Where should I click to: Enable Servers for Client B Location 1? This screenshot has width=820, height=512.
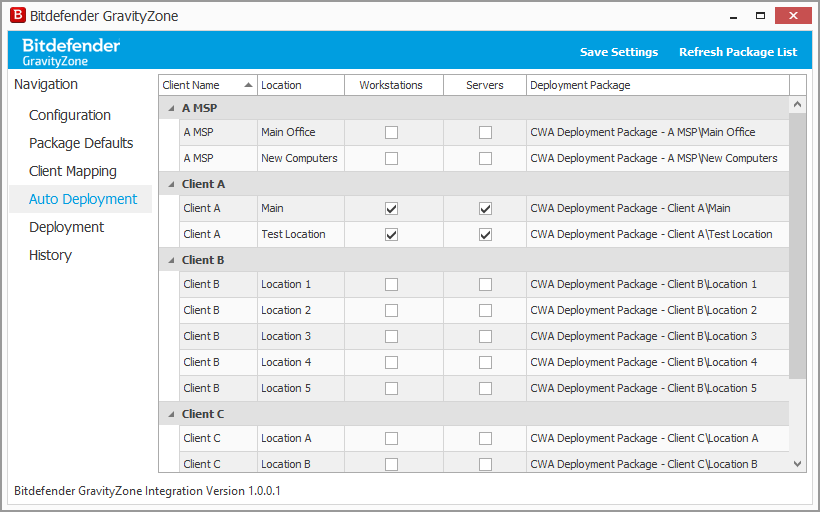point(485,285)
